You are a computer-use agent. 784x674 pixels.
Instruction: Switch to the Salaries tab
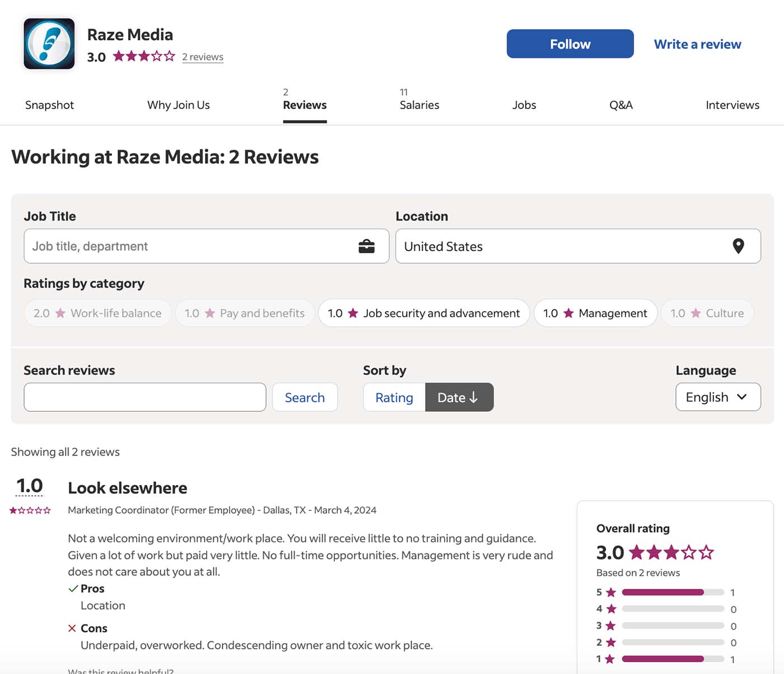[419, 105]
